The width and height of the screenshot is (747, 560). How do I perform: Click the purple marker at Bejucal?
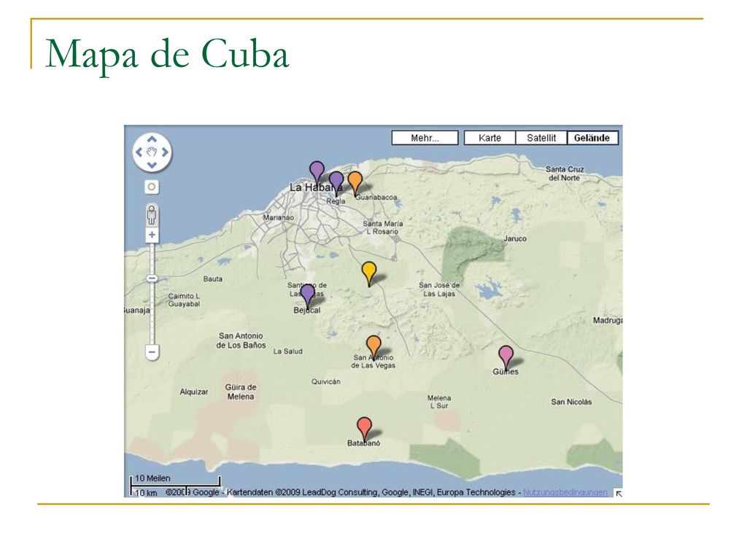pyautogui.click(x=308, y=297)
